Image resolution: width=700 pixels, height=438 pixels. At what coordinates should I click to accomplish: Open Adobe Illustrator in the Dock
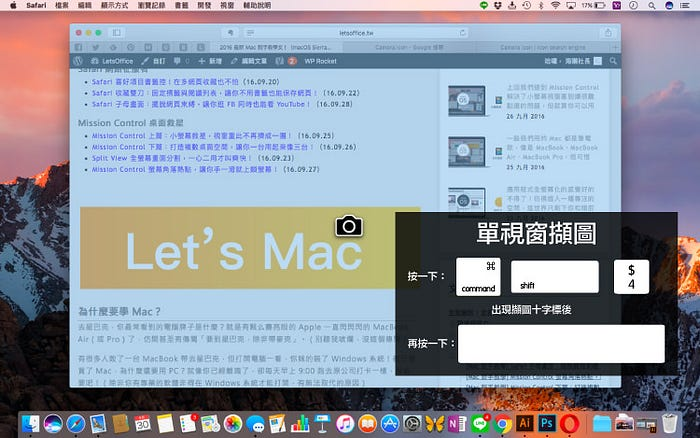(x=525, y=423)
